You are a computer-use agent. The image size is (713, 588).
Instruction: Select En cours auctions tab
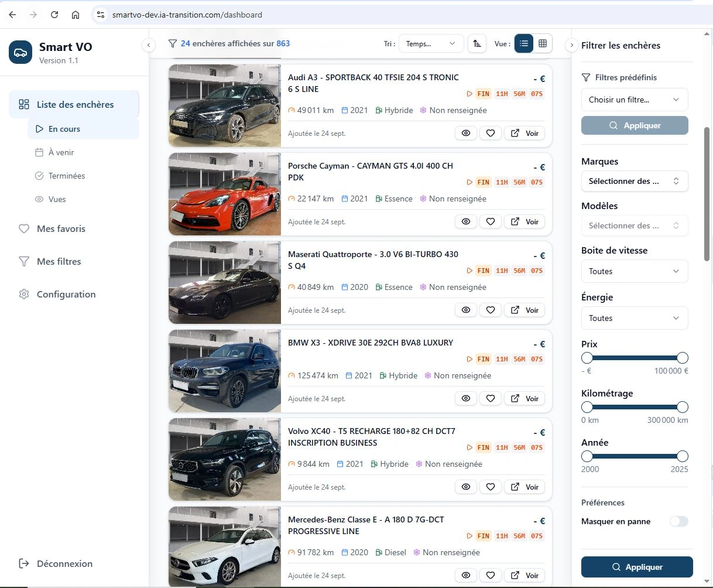pyautogui.click(x=83, y=129)
